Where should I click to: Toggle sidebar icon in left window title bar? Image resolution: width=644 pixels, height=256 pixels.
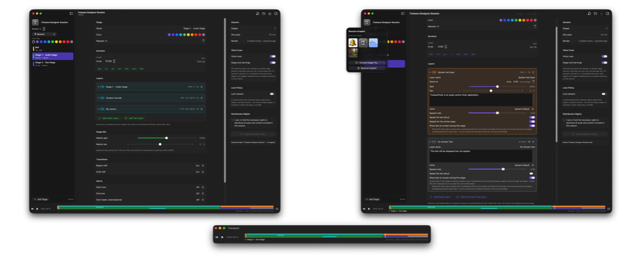(71, 13)
